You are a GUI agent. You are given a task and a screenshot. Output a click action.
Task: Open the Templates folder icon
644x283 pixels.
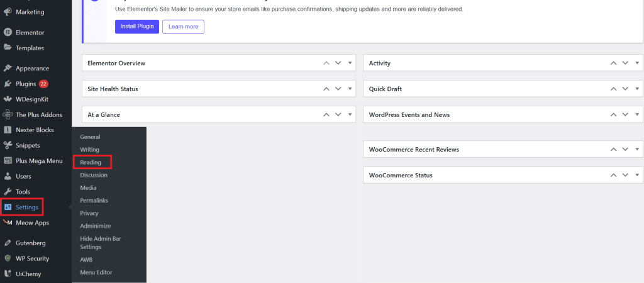[x=8, y=48]
